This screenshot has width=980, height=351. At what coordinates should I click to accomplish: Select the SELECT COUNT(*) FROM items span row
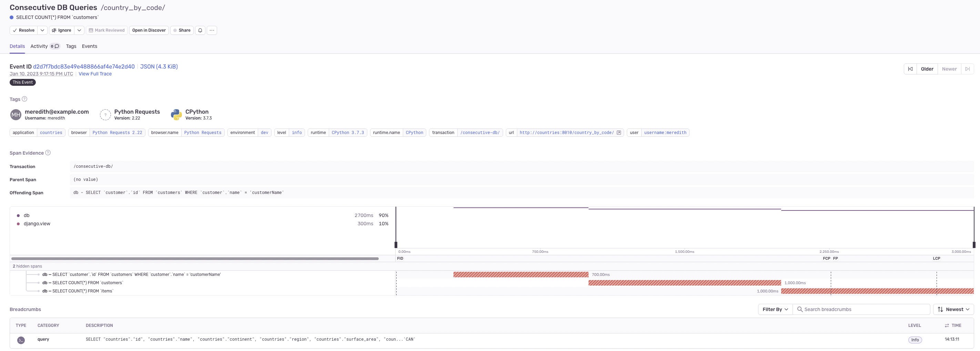click(203, 291)
